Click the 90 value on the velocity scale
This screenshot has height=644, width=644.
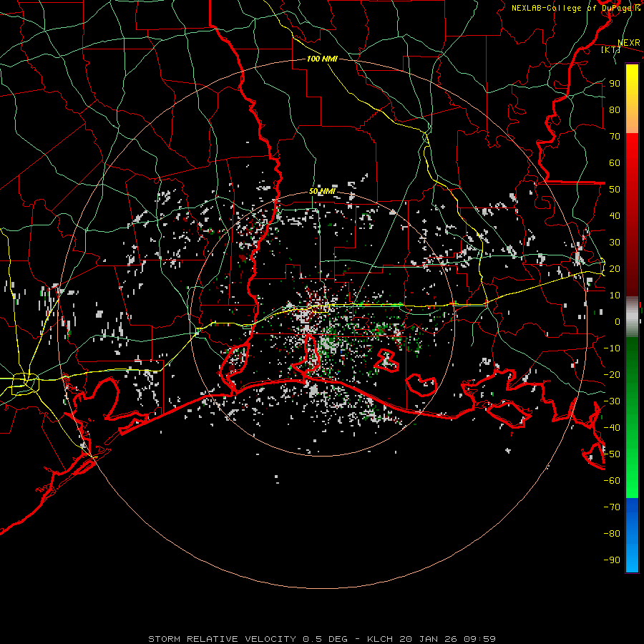(x=615, y=84)
